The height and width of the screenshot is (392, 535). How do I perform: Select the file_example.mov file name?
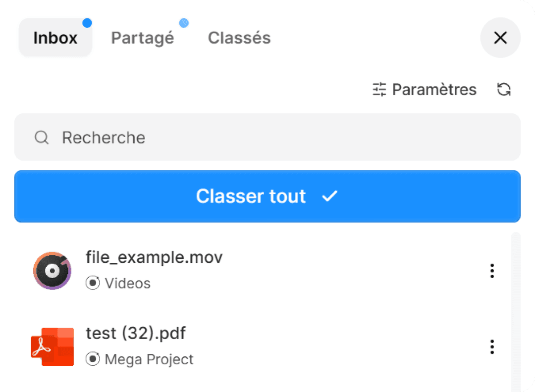pyautogui.click(x=154, y=257)
